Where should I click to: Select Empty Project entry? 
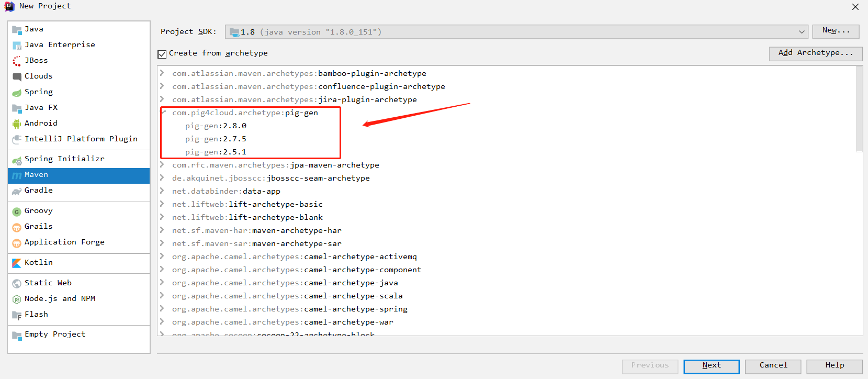point(79,335)
